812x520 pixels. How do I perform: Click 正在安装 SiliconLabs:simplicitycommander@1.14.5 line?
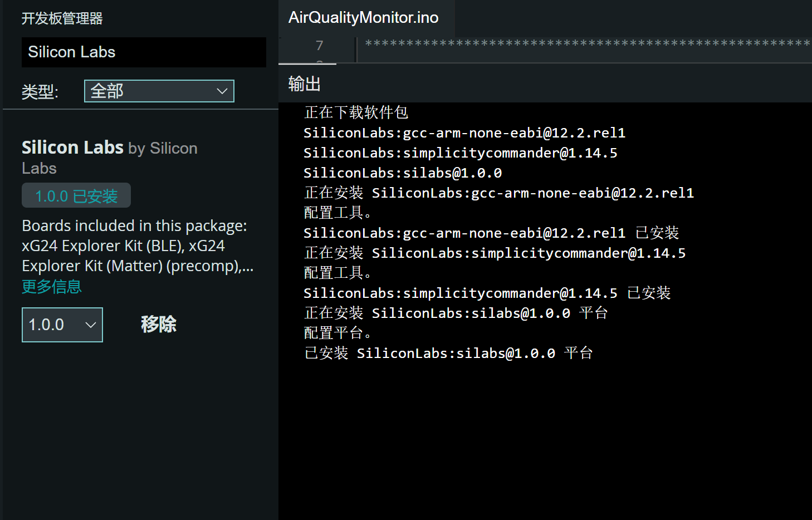pos(495,253)
